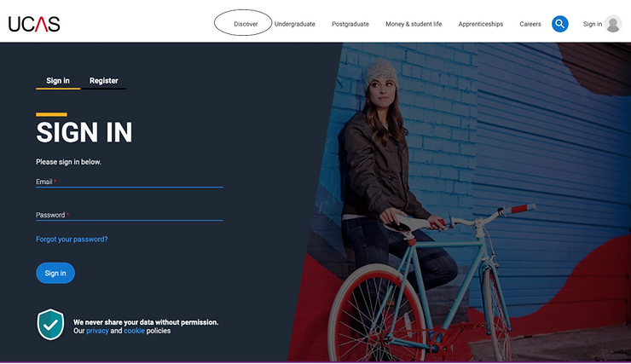This screenshot has width=631, height=364.
Task: Open the blue search icon
Action: [x=559, y=24]
